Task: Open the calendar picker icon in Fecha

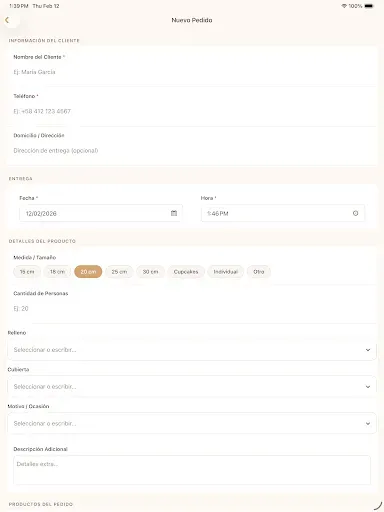Action: [174, 213]
